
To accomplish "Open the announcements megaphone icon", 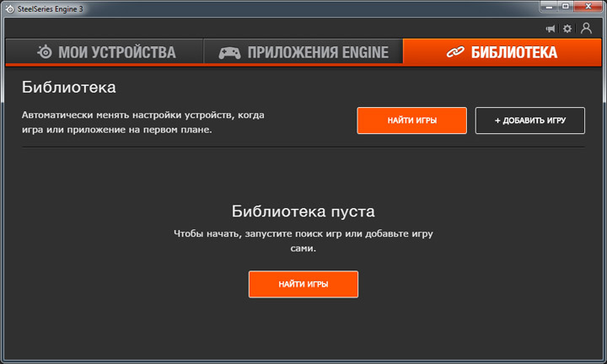I will pos(550,29).
